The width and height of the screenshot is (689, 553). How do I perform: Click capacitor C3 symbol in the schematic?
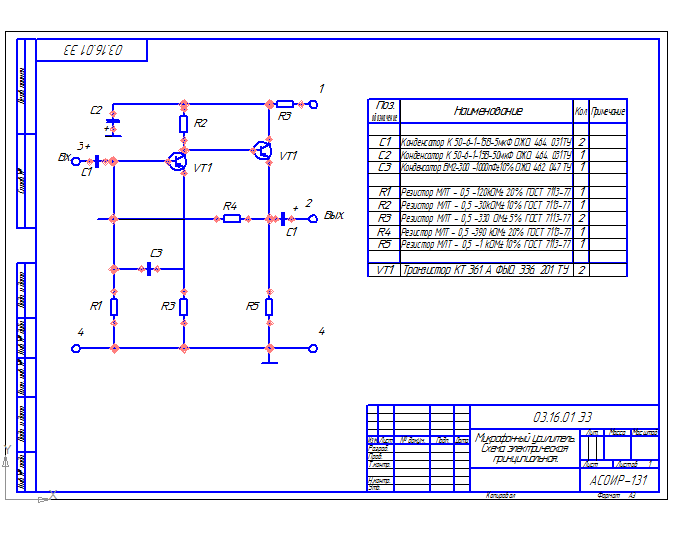point(149,269)
